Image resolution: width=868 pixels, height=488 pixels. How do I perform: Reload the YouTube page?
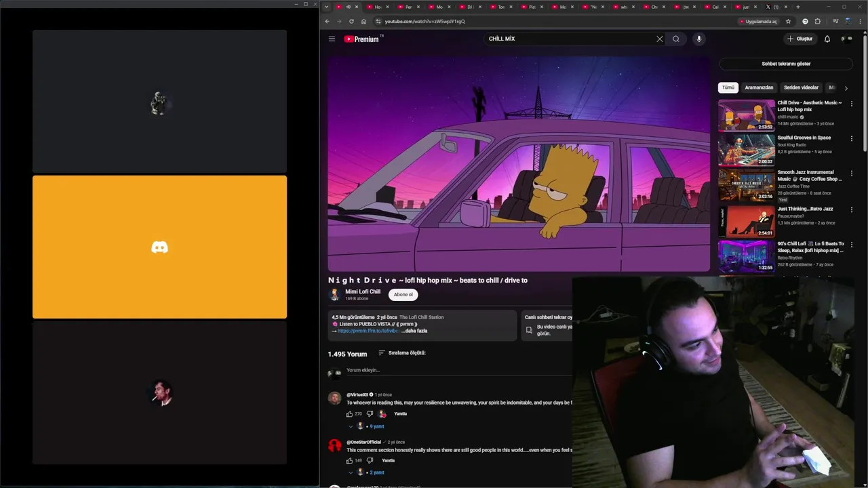point(351,21)
